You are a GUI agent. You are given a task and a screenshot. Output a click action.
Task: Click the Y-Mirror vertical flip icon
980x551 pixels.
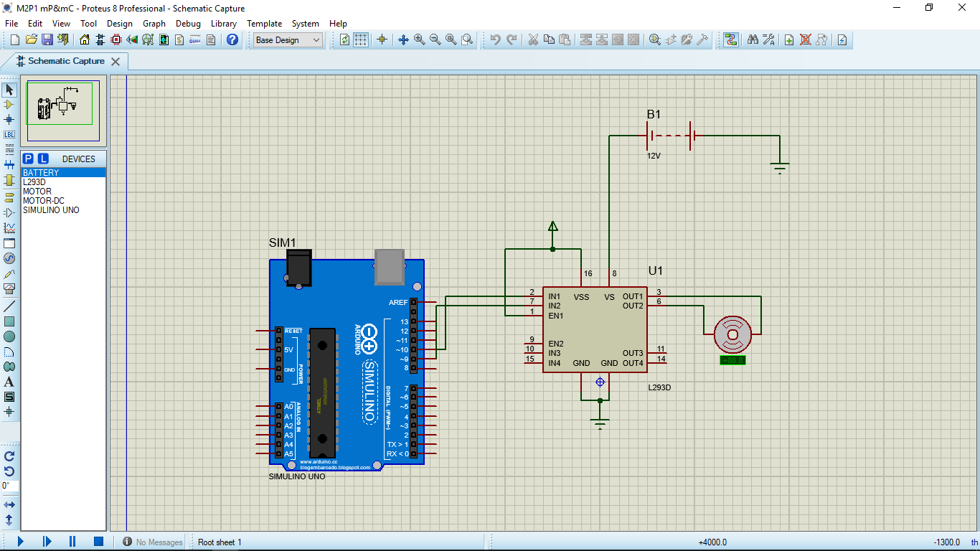9,520
